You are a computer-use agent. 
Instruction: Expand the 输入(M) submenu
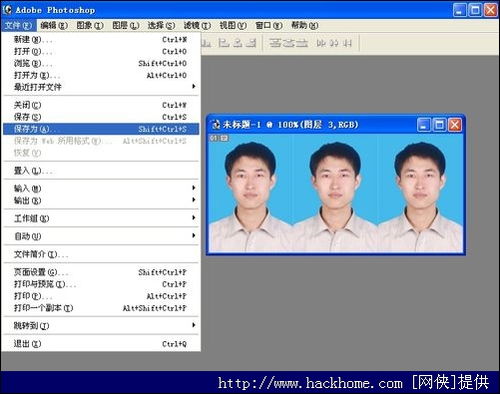point(101,189)
